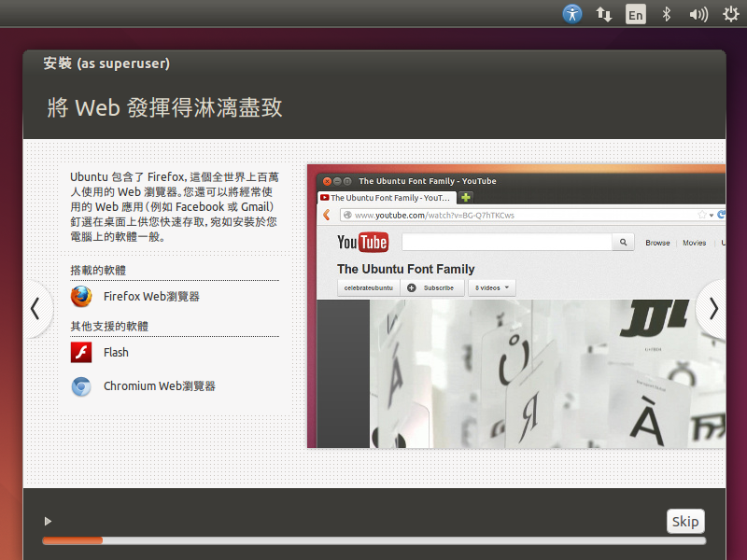Screen dimensions: 747x560
Task: Click the Chromium browser icon
Action: (81, 386)
